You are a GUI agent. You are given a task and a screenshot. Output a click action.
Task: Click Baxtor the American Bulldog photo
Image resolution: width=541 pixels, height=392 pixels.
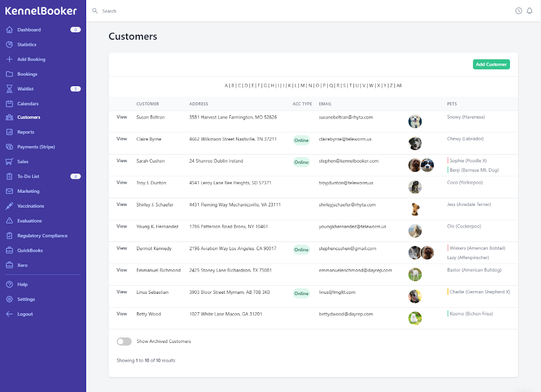click(x=415, y=274)
